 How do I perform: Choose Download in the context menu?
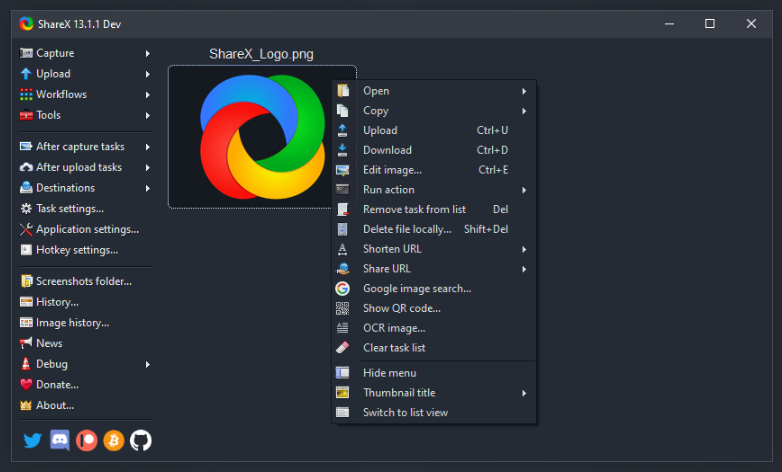pyautogui.click(x=434, y=150)
